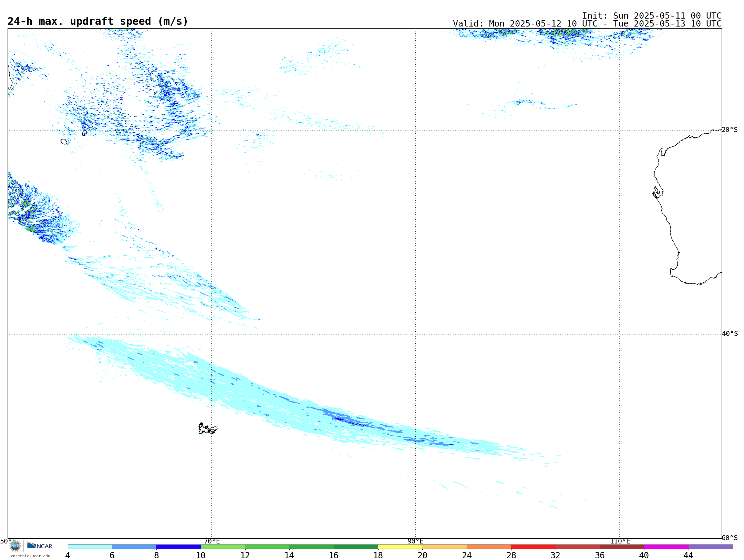Click the dull red 32-36 color swatch
The height and width of the screenshot is (560, 744).
(x=578, y=547)
